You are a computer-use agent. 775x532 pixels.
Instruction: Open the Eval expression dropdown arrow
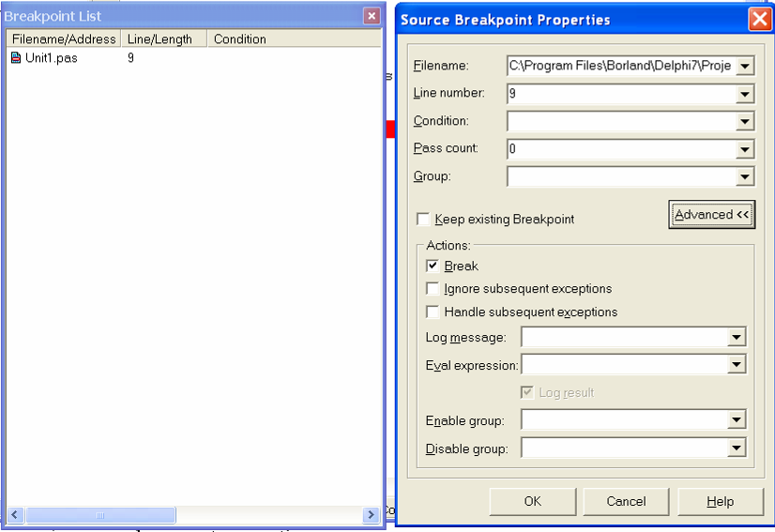737,365
